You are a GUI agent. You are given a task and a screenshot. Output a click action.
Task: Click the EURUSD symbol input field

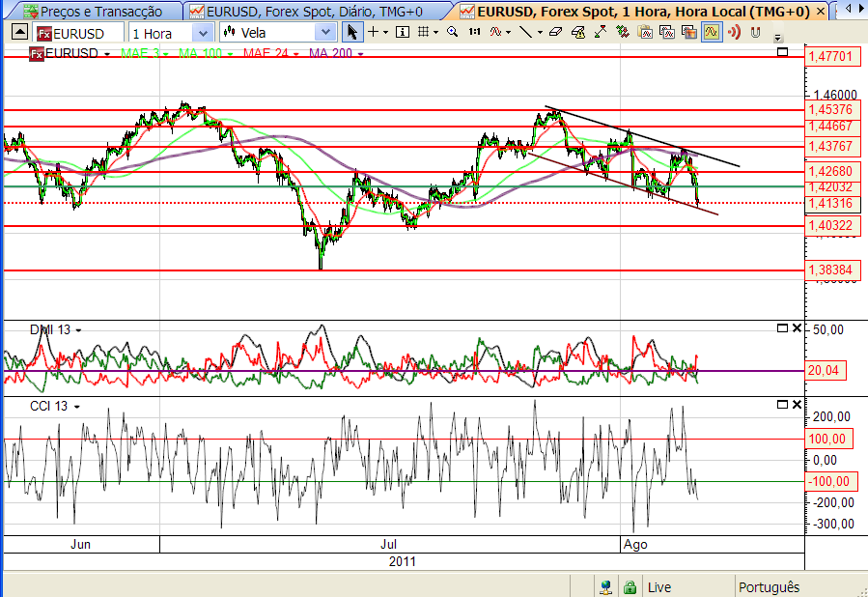click(78, 34)
